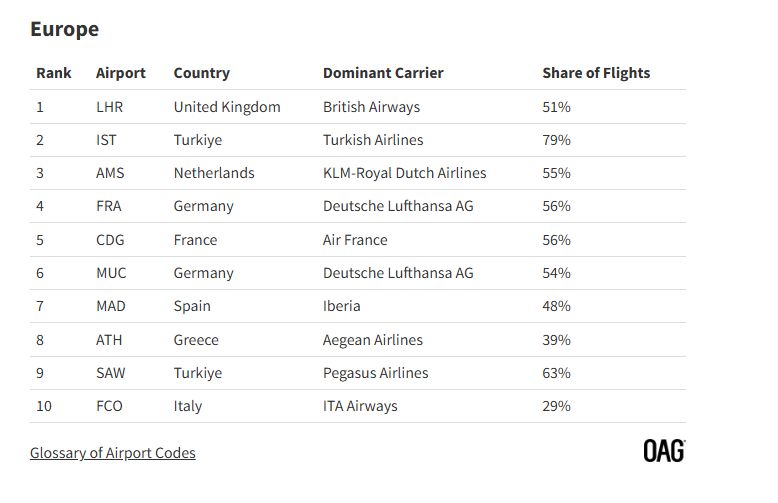Select the Airport column header
This screenshot has height=503, width=778.
[x=121, y=73]
